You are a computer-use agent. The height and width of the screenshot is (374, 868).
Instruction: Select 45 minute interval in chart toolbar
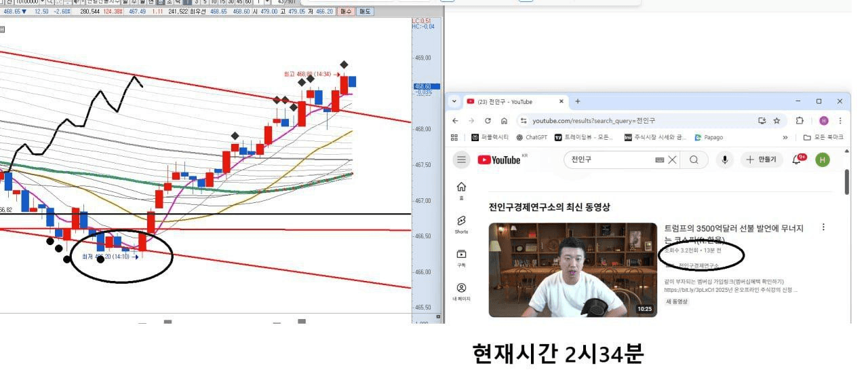coord(239,2)
